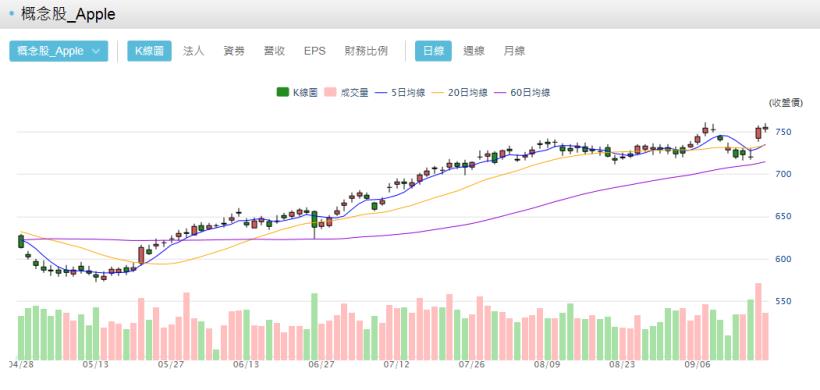Click the (收盤價) axis title
The width and height of the screenshot is (820, 390).
[785, 104]
